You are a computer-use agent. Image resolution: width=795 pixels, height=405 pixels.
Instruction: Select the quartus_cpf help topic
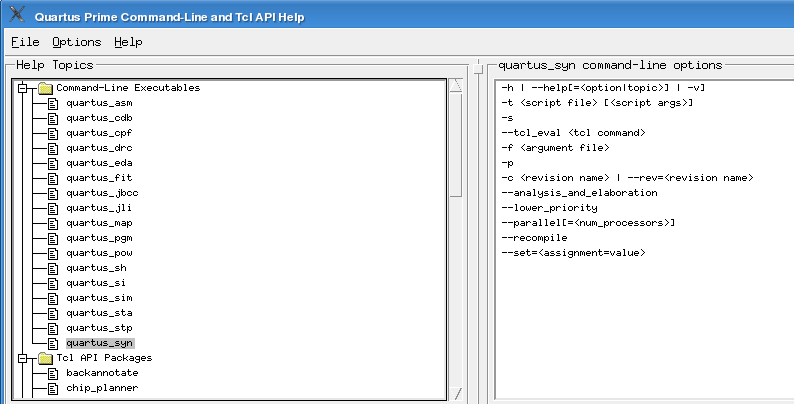pyautogui.click(x=99, y=133)
